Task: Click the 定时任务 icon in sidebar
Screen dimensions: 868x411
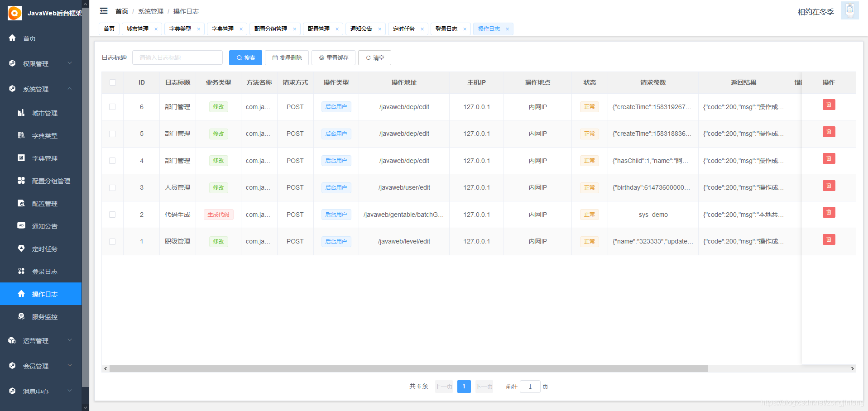Action: click(21, 248)
